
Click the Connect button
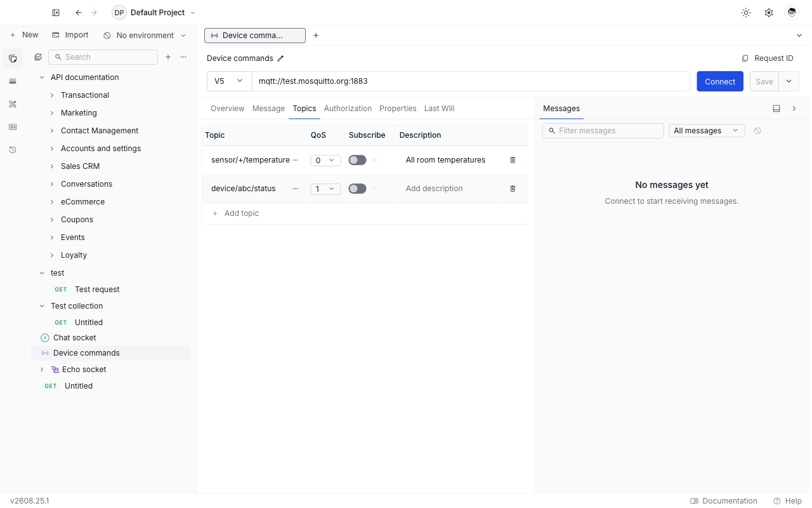click(720, 81)
